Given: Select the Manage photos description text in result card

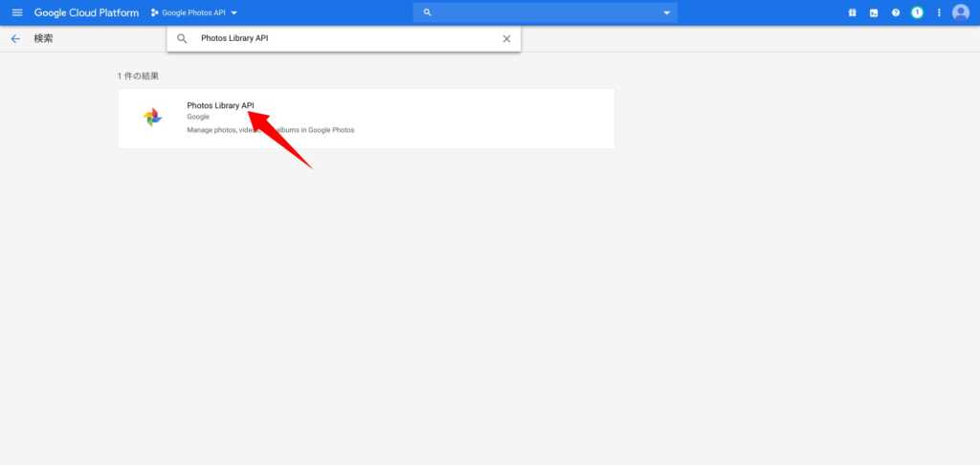Looking at the screenshot, I should pos(271,130).
